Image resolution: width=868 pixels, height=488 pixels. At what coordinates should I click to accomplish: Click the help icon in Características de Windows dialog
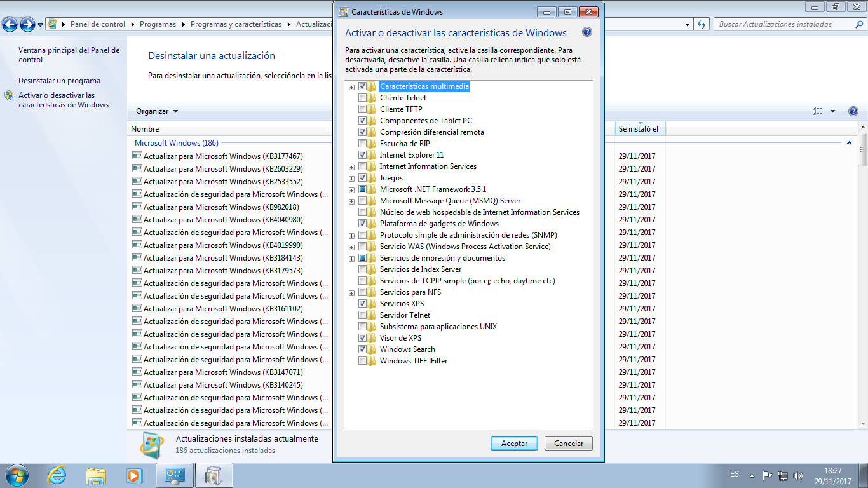[x=587, y=32]
